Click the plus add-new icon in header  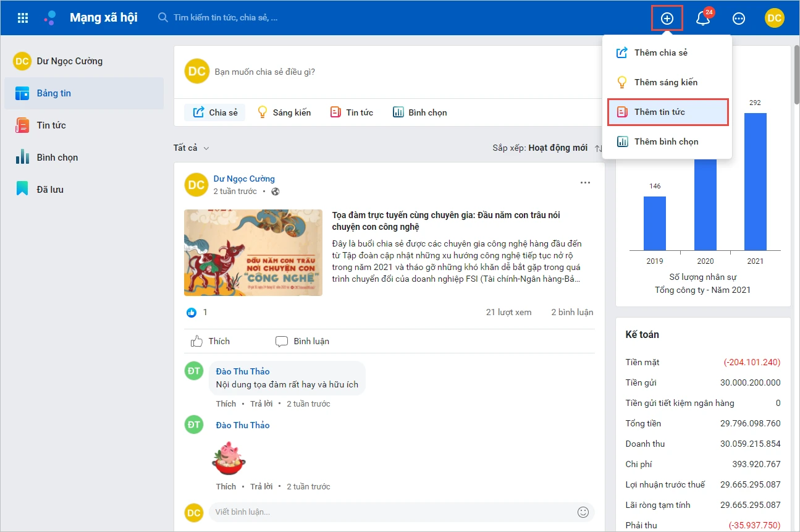pyautogui.click(x=667, y=18)
